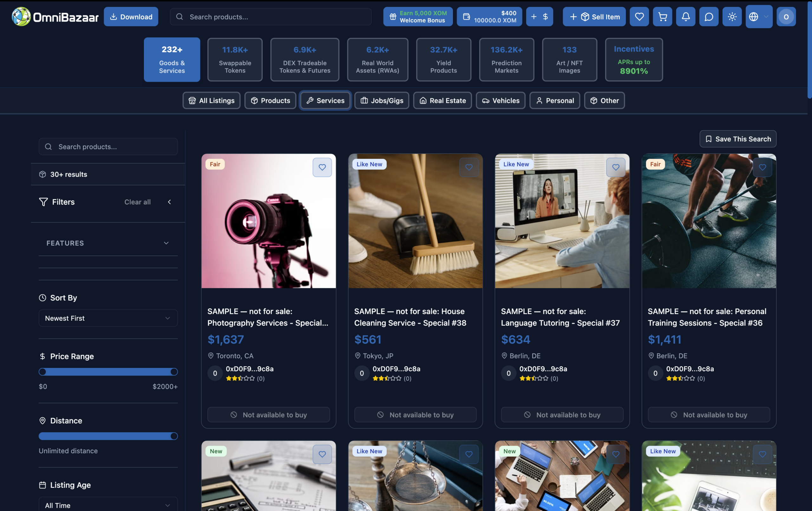Viewport: 812px width, 511px height.
Task: Select Yield Products tile
Action: point(444,59)
